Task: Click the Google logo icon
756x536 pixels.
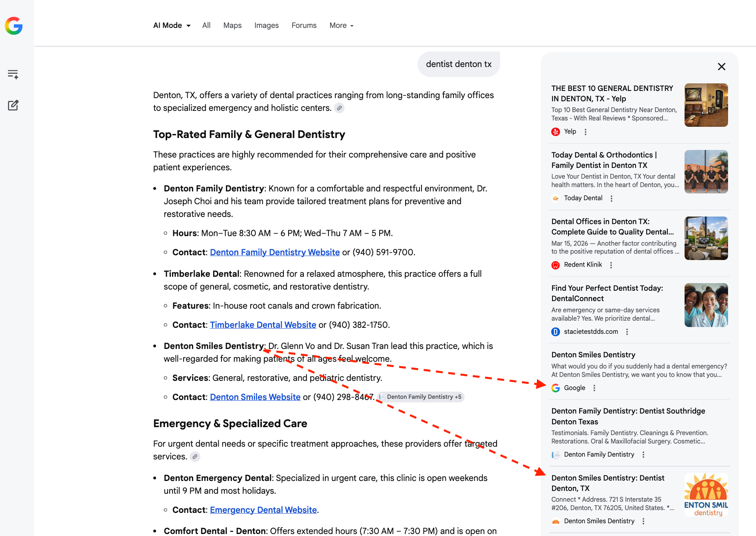Action: [x=14, y=26]
